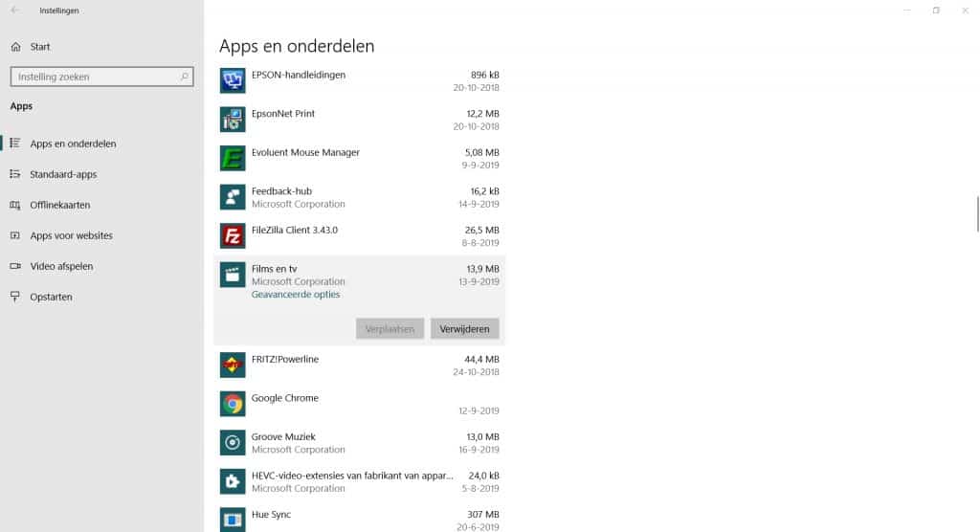The height and width of the screenshot is (532, 980).
Task: Select HEVC-video-extensies entry name
Action: [352, 476]
